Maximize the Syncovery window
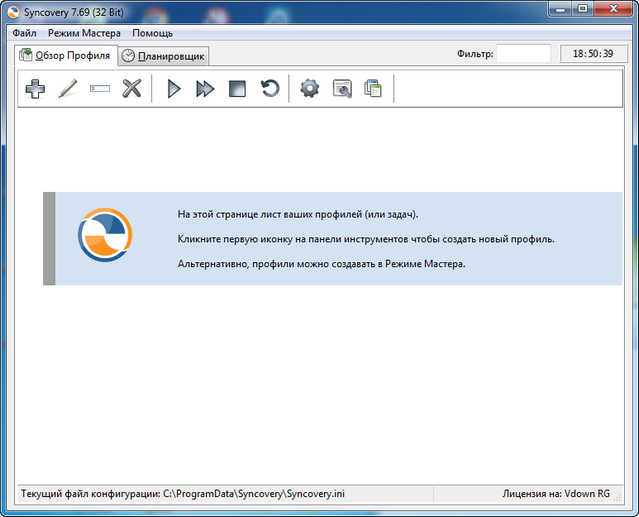 [584, 9]
